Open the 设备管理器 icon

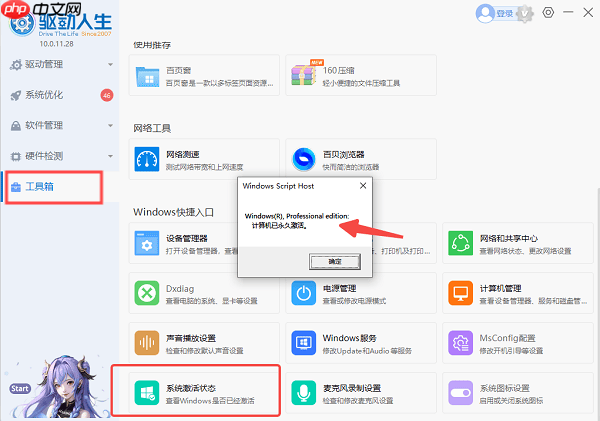pyautogui.click(x=147, y=243)
